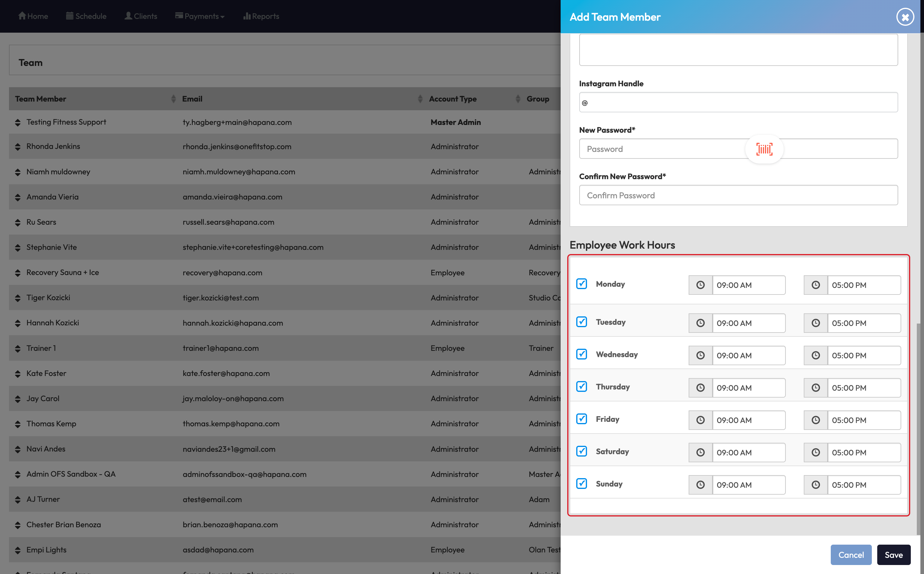Uncheck the Saturday work hours checkbox
This screenshot has width=924, height=574.
581,451
